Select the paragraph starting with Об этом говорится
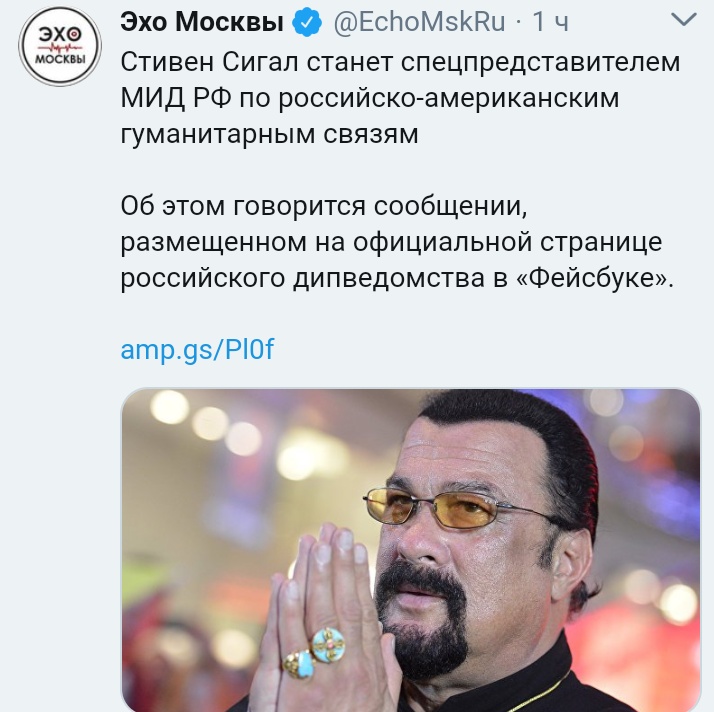The image size is (714, 712). pyautogui.click(x=397, y=242)
